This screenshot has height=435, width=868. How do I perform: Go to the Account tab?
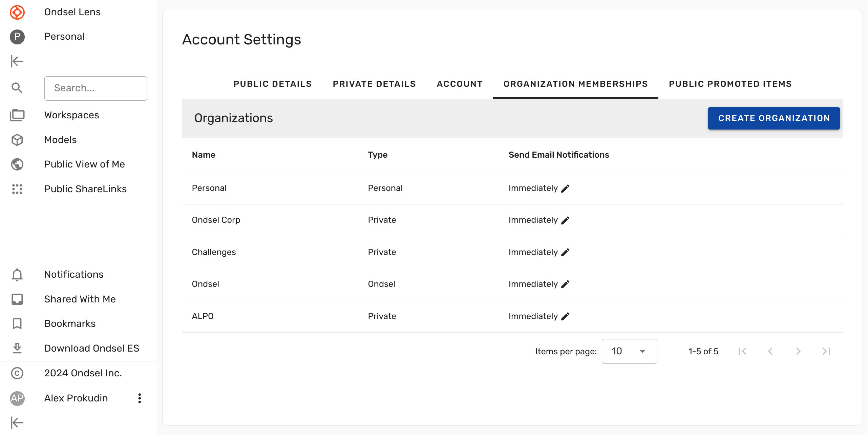pyautogui.click(x=460, y=84)
